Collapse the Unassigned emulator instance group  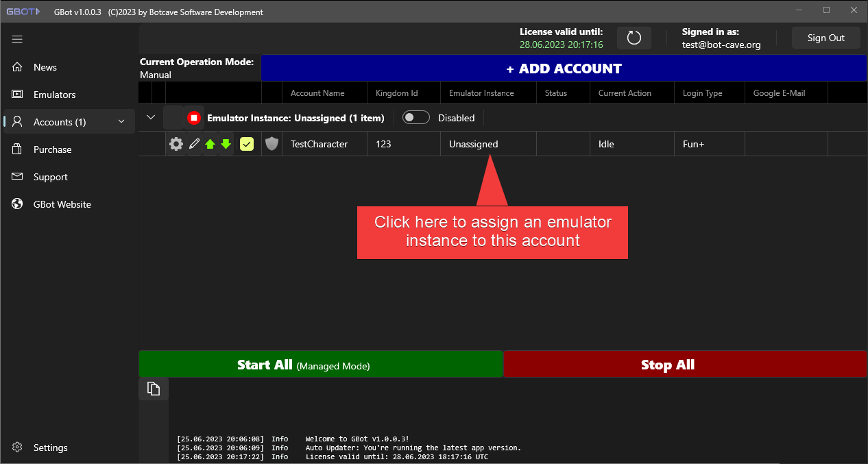pyautogui.click(x=150, y=117)
